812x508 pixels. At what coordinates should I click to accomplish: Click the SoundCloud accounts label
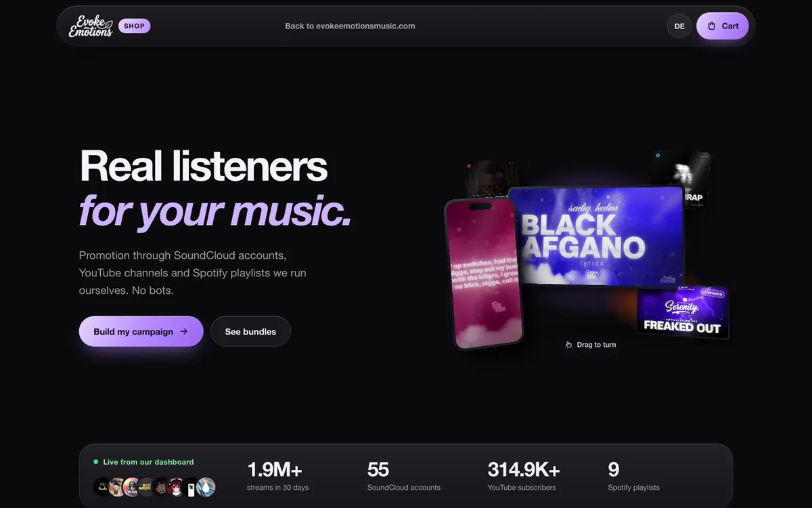point(404,488)
